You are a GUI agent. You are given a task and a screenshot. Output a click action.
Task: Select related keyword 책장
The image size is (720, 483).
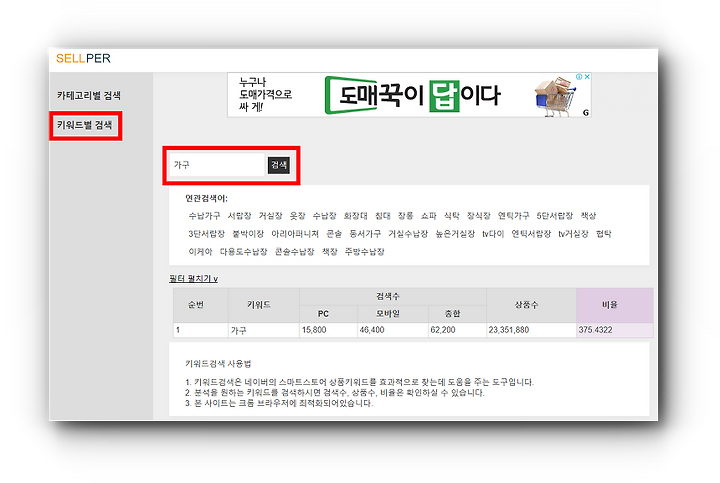pyautogui.click(x=330, y=252)
